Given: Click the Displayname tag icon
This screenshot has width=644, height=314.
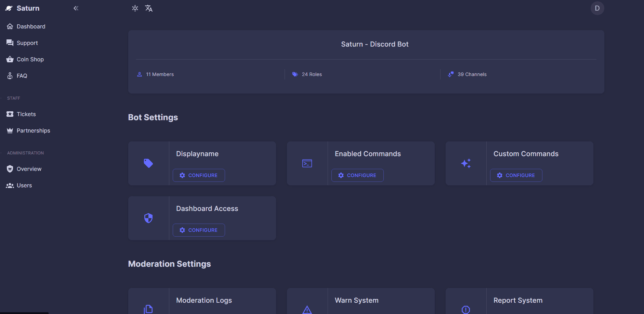Looking at the screenshot, I should (148, 163).
